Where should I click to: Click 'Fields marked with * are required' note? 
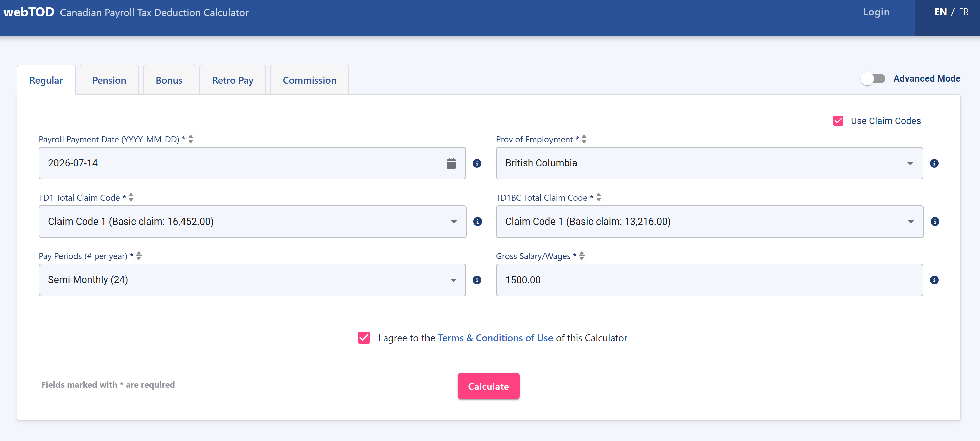[x=108, y=385]
